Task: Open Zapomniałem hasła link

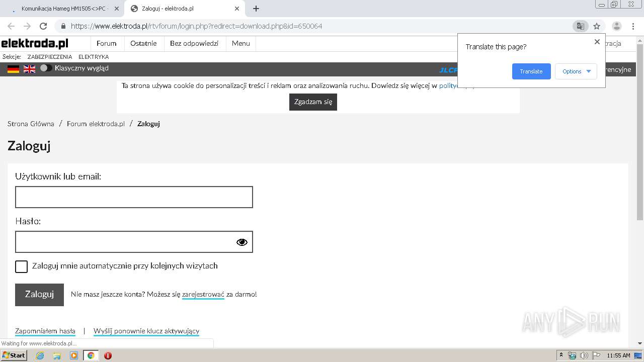Action: [45, 331]
